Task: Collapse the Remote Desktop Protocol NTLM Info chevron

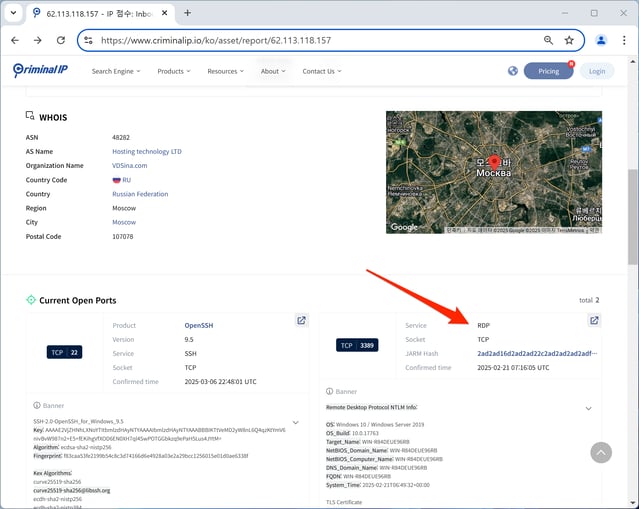Action: point(588,408)
